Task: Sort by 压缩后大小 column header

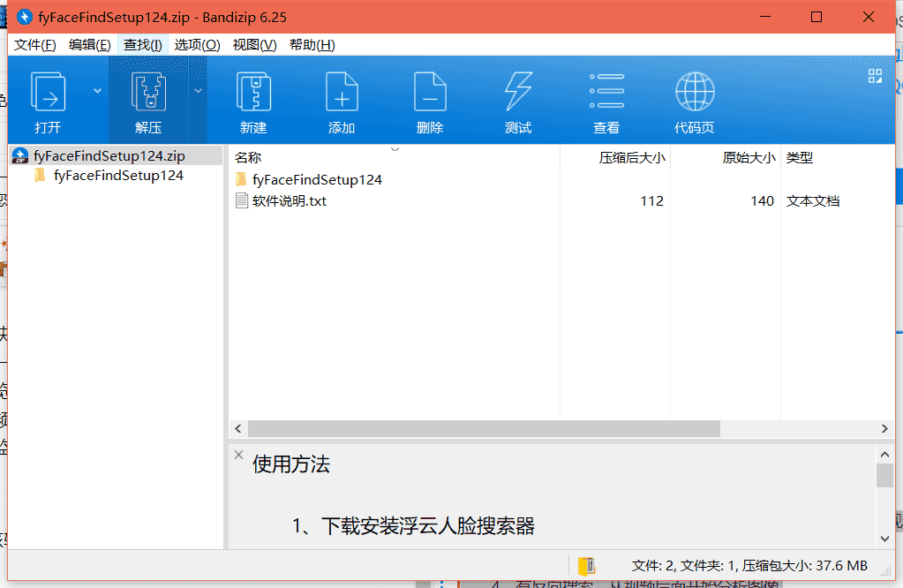Action: (x=615, y=157)
